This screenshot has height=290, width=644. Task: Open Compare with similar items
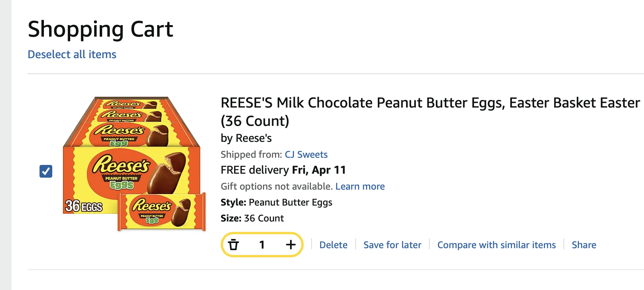496,245
